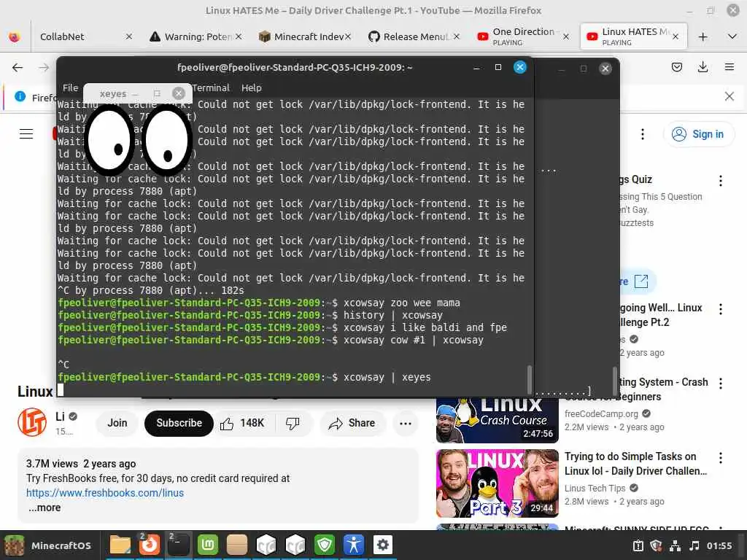Click the security shield tray icon
Image resolution: width=747 pixels, height=560 pixels.
pyautogui.click(x=656, y=545)
